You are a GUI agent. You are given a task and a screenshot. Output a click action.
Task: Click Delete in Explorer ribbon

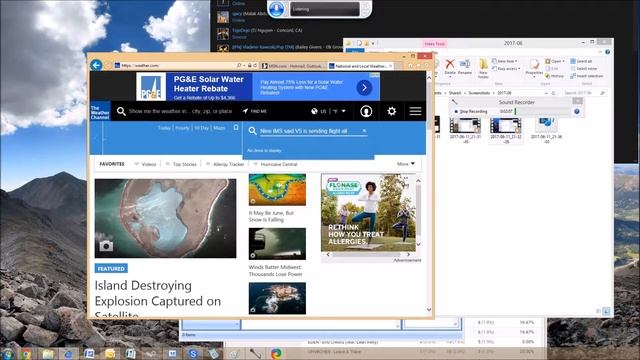450,67
